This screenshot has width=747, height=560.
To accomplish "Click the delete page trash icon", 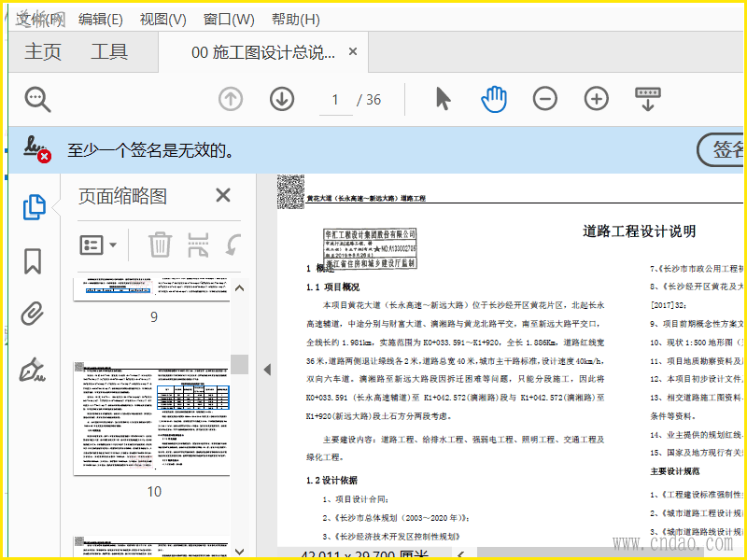I will pyautogui.click(x=160, y=245).
